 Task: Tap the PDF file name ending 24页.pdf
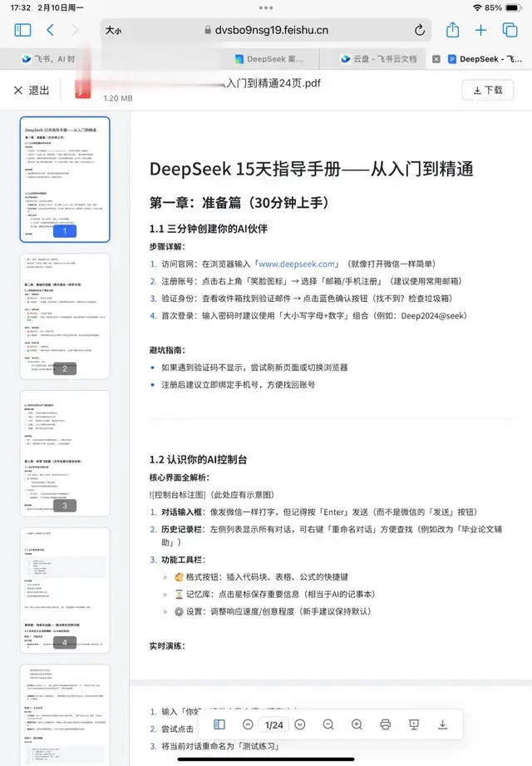pos(273,83)
